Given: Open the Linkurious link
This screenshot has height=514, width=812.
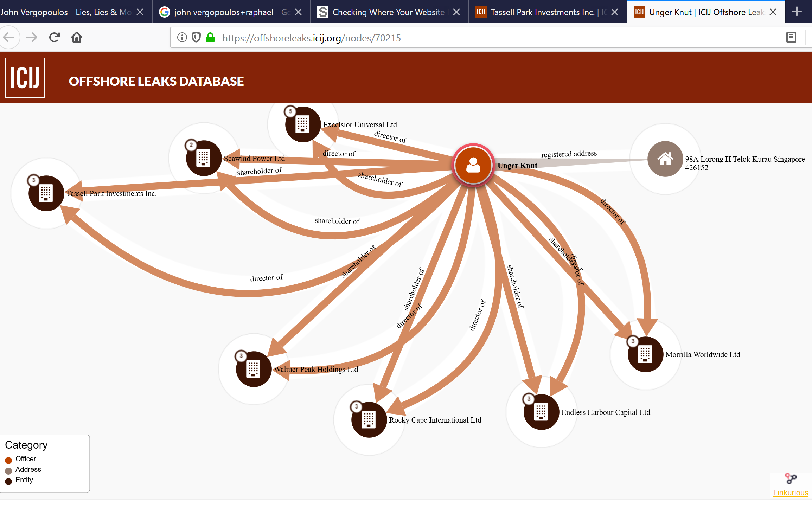Looking at the screenshot, I should click(x=790, y=493).
